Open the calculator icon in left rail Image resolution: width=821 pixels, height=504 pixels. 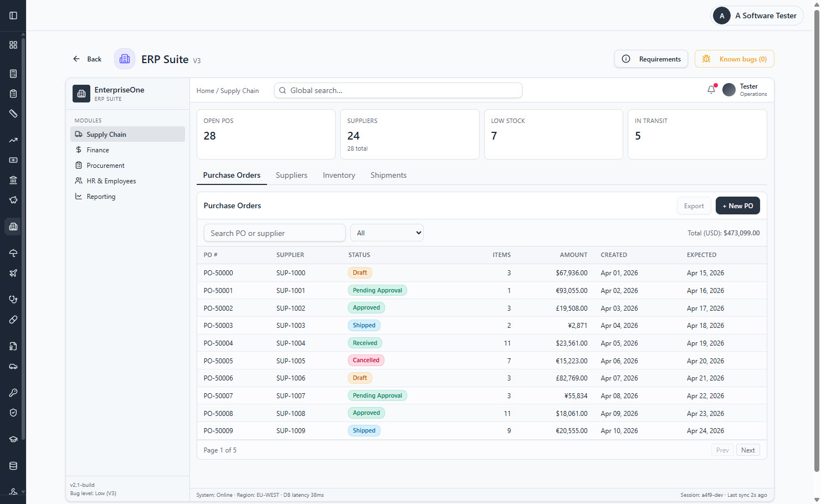[x=13, y=74]
